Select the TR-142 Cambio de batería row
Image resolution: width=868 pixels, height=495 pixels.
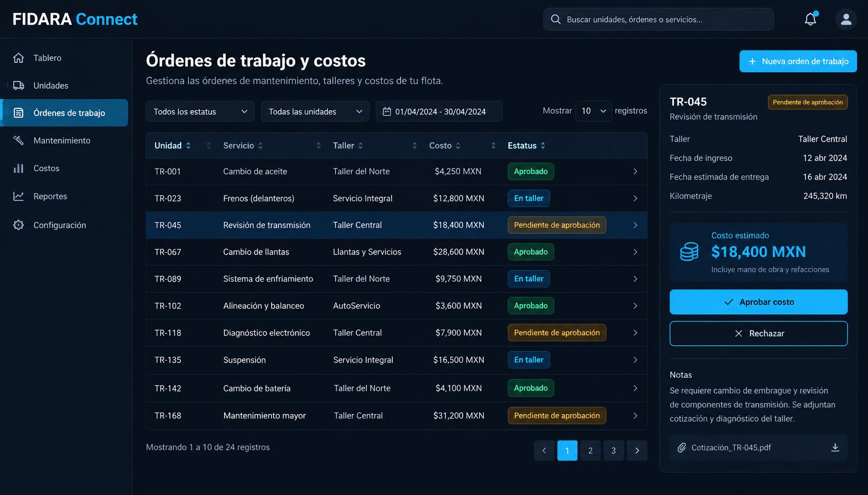397,388
